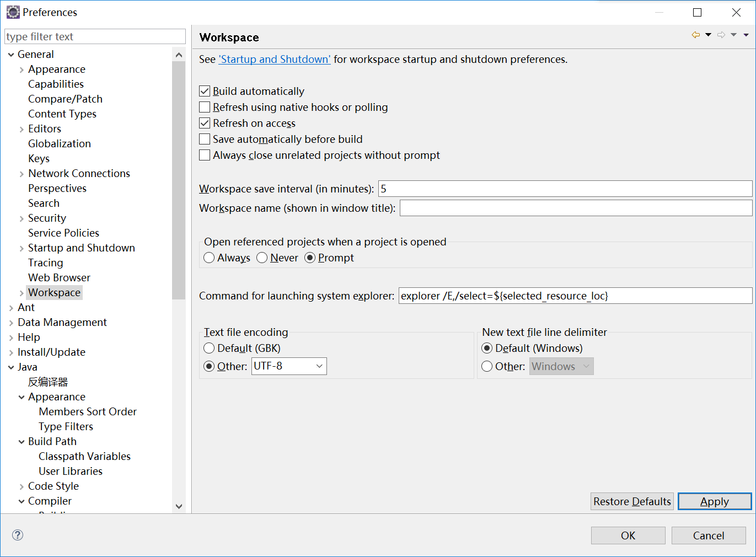Select Never for open referenced projects
Screen dimensions: 756x557
click(x=262, y=258)
